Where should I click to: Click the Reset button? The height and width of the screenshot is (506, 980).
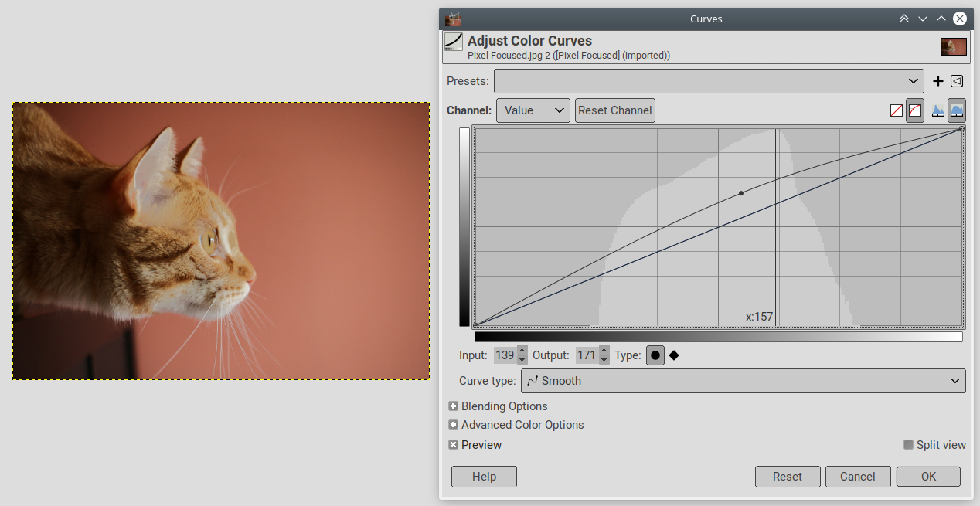coord(788,477)
